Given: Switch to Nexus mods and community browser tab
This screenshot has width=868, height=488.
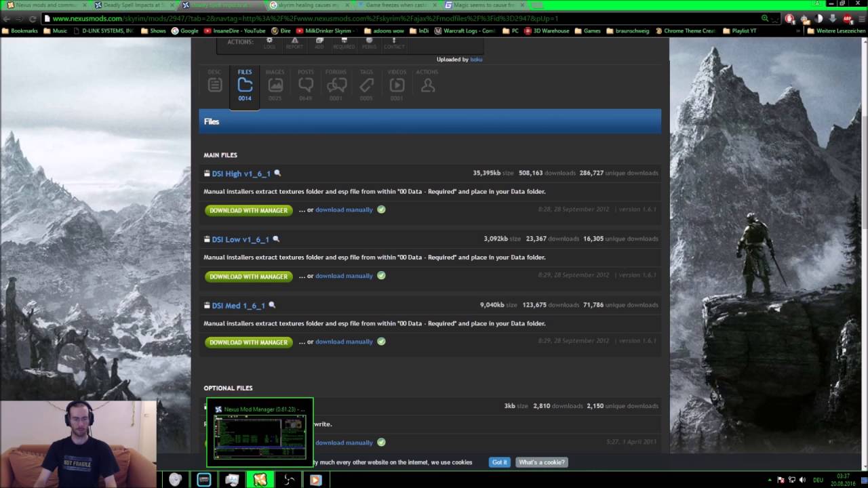Looking at the screenshot, I should coord(45,5).
